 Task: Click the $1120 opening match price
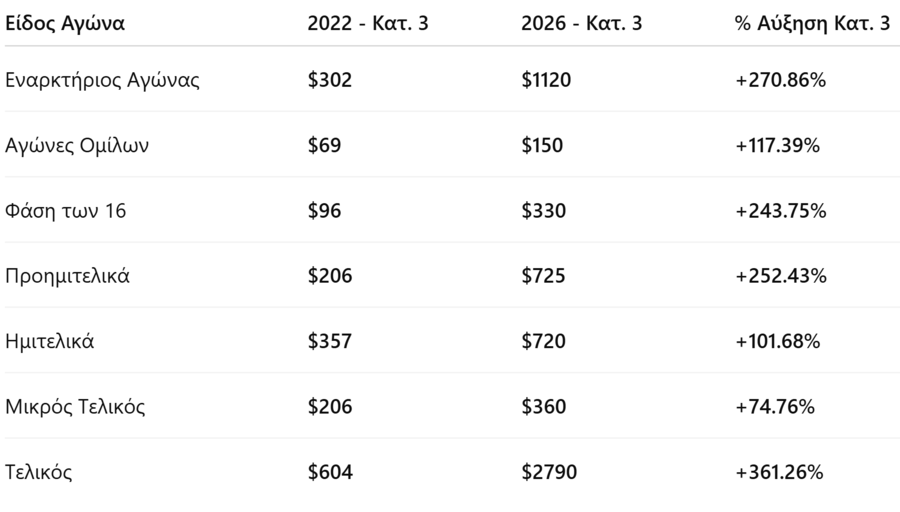(546, 80)
